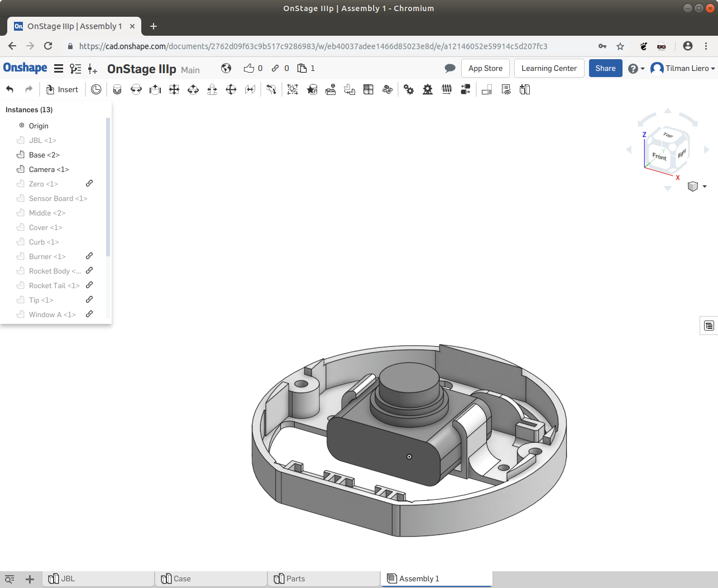
Task: Select Sensor Board <1> instance
Action: coord(58,198)
